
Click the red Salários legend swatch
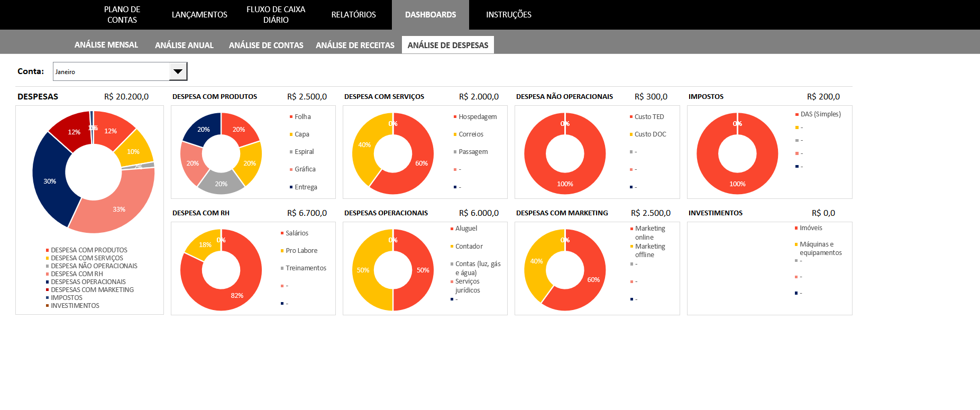[x=282, y=233]
